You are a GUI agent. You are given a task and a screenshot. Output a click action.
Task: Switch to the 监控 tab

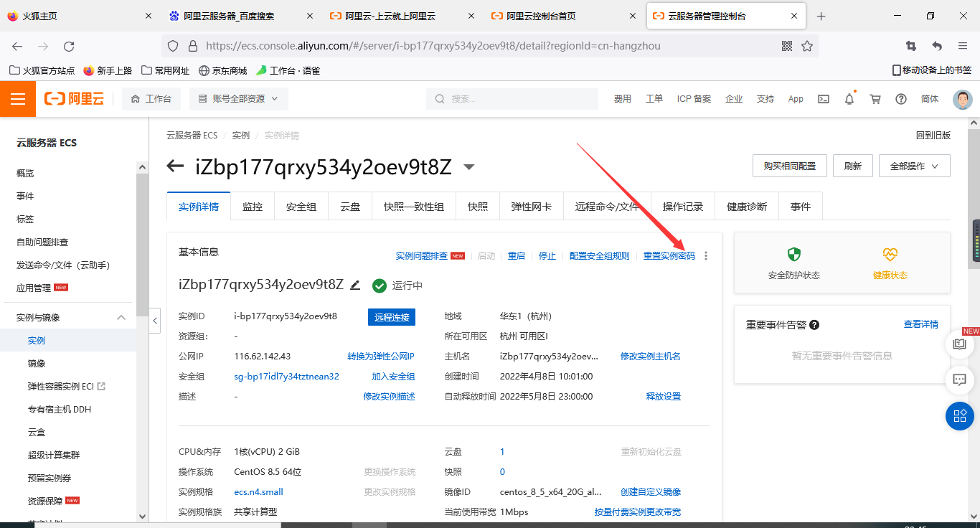coord(253,207)
